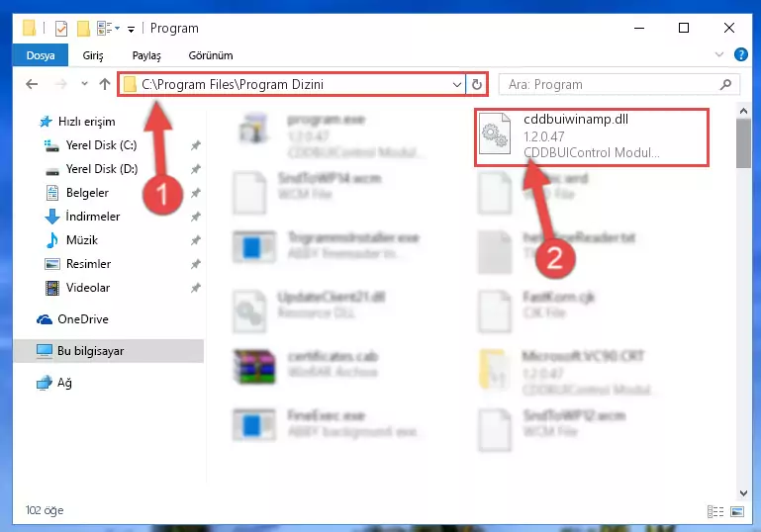761x532 pixels.
Task: Click the pin icon beside Belgeler
Action: [x=196, y=193]
